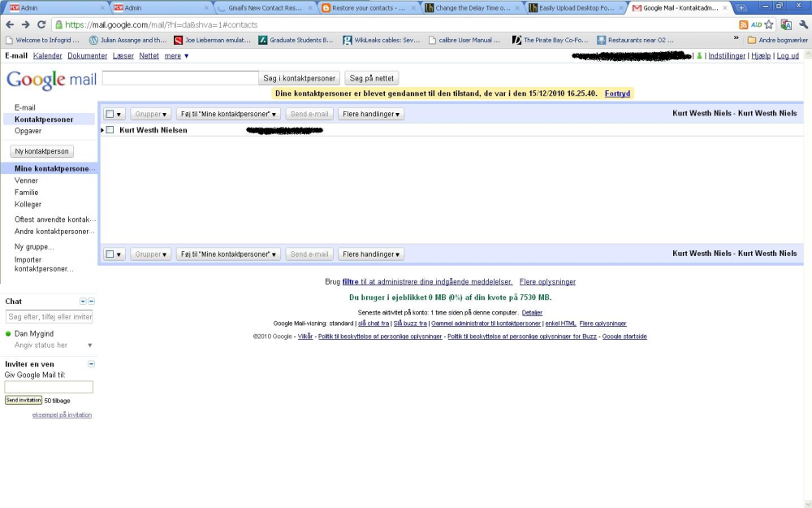The height and width of the screenshot is (508, 812).
Task: Minimize the Chat panel icon
Action: pyautogui.click(x=91, y=302)
